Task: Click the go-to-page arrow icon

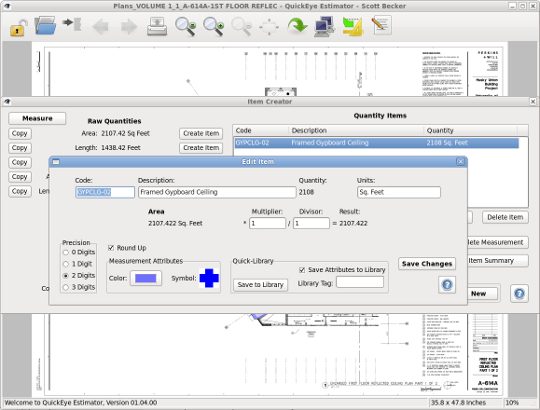Action: click(72, 24)
